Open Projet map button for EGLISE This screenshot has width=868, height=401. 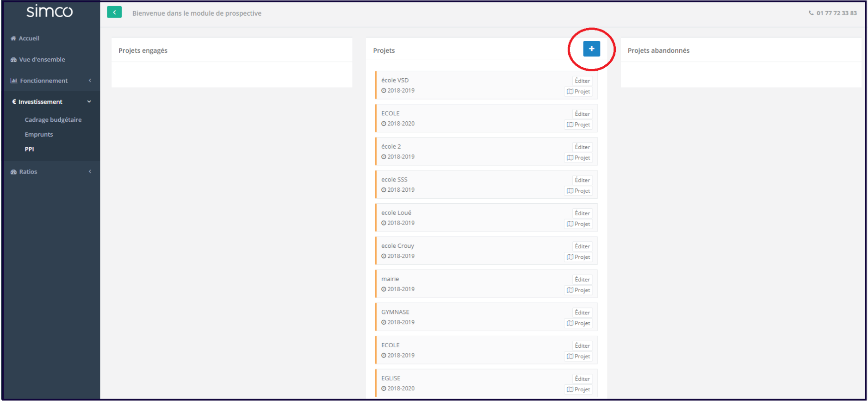click(578, 389)
